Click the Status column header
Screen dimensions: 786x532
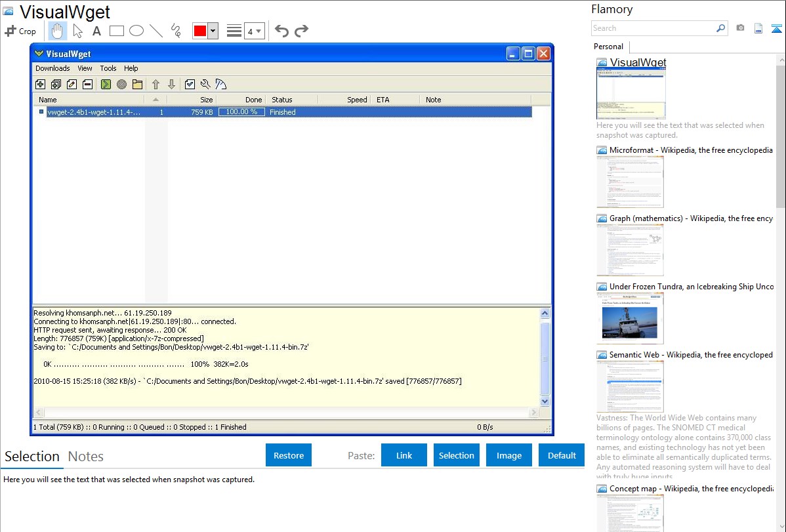pyautogui.click(x=292, y=100)
